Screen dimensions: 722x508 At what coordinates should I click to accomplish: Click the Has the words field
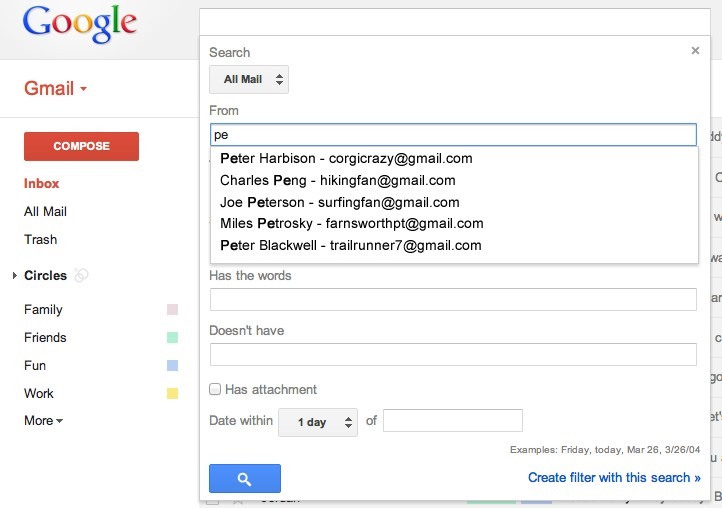pos(453,299)
